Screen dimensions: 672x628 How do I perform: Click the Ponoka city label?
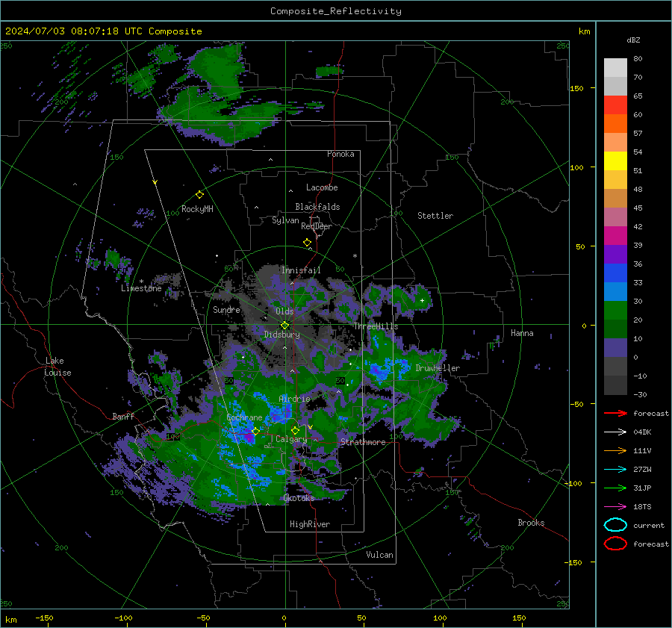[x=340, y=154]
